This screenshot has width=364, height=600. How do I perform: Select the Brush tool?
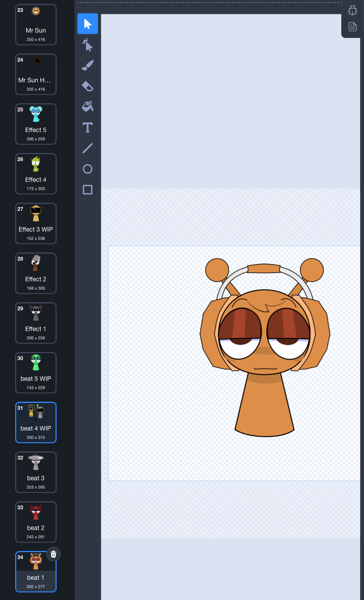click(88, 65)
